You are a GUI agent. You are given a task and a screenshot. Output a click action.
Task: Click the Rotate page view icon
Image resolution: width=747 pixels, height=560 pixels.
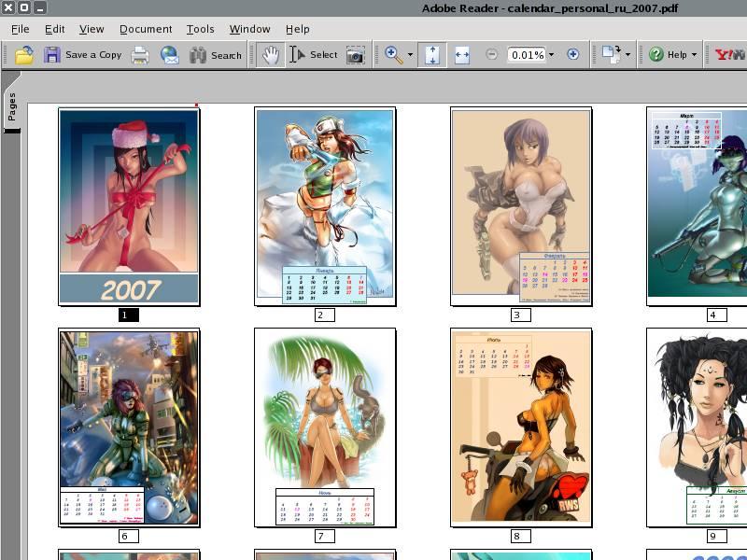click(x=612, y=55)
